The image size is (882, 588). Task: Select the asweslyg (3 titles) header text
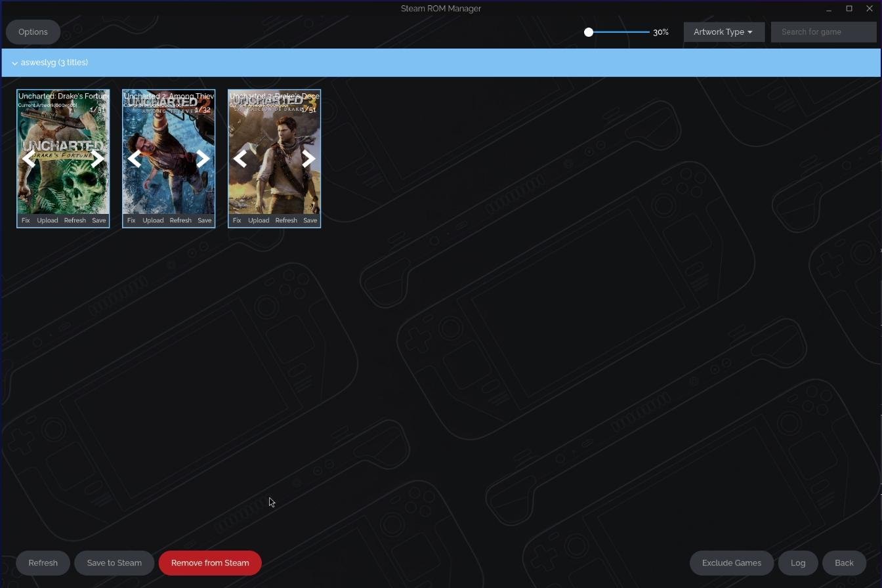coord(54,63)
